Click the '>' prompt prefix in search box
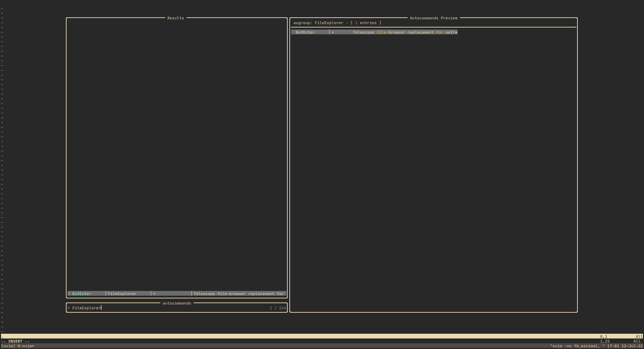644x349 pixels. [69, 308]
